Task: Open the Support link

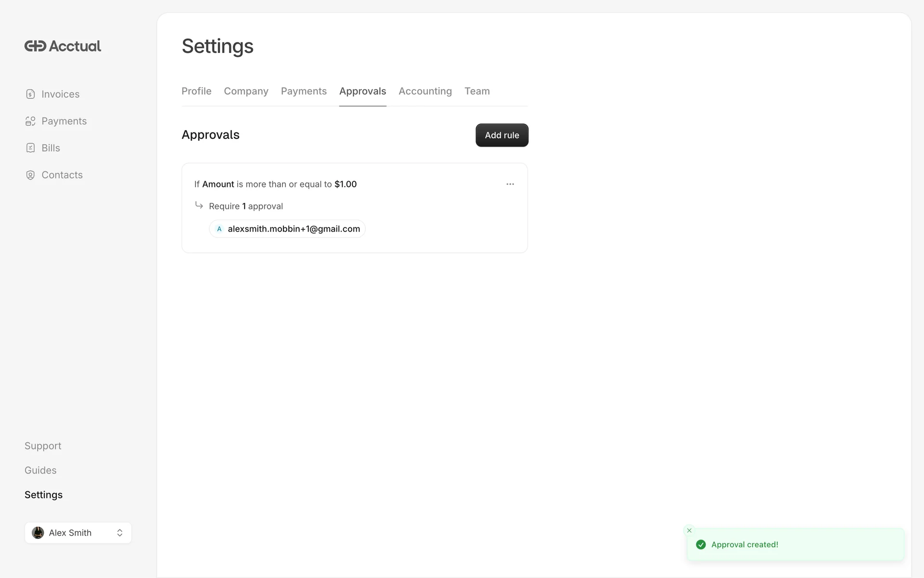Action: tap(43, 446)
